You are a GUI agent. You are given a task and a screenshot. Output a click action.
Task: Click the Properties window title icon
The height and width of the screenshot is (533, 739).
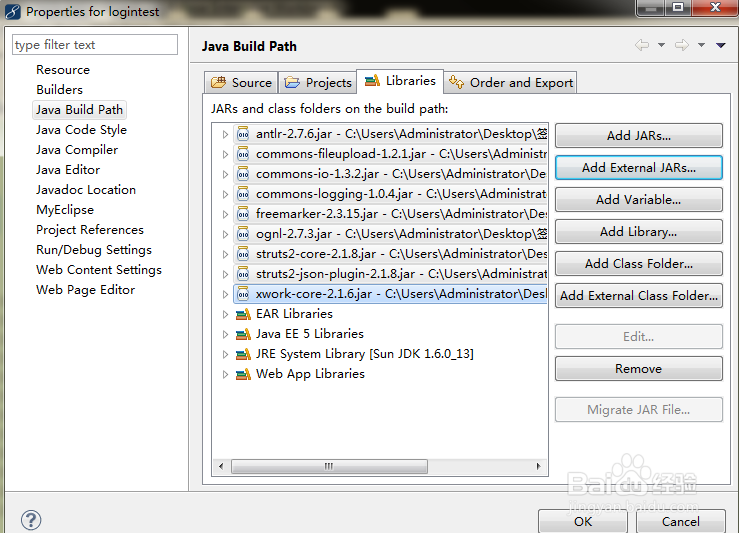(x=13, y=11)
